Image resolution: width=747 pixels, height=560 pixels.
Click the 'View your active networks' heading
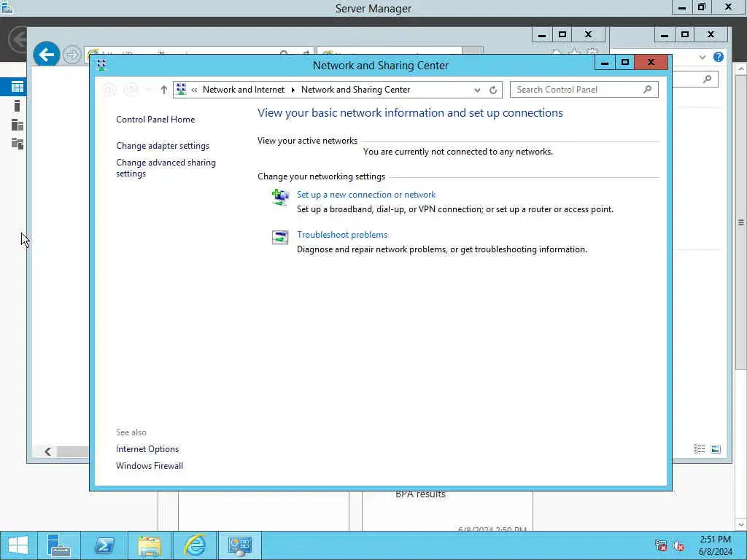(307, 141)
